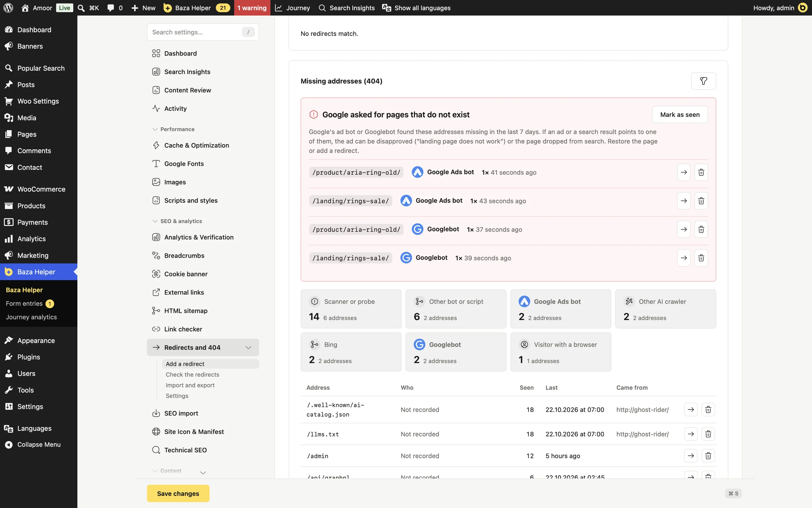Viewport: 812px width, 508px height.
Task: Open WooCommerce in the admin sidebar
Action: pos(39,189)
